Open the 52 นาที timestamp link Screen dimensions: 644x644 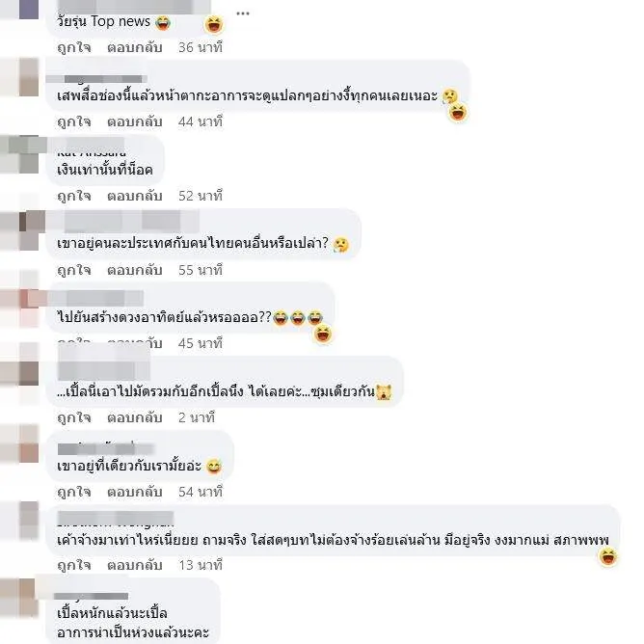point(201,196)
